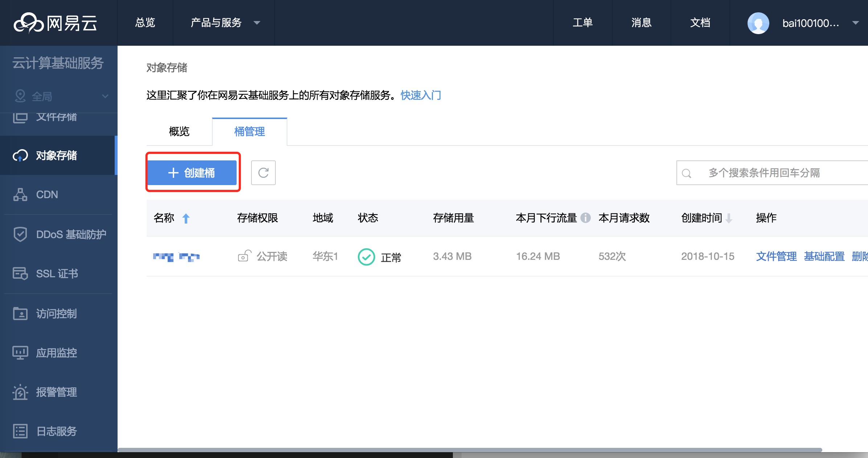This screenshot has height=458, width=868.
Task: Click the 华东1 region cell
Action: pyautogui.click(x=325, y=256)
